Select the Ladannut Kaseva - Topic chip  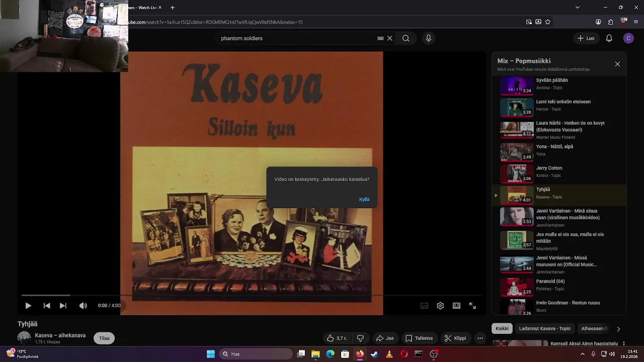(x=545, y=328)
